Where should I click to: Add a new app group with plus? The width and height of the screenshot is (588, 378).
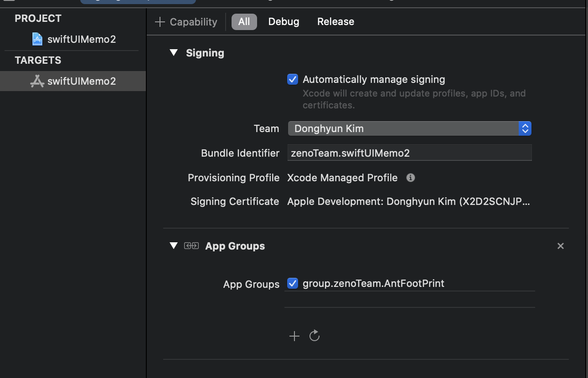click(294, 336)
